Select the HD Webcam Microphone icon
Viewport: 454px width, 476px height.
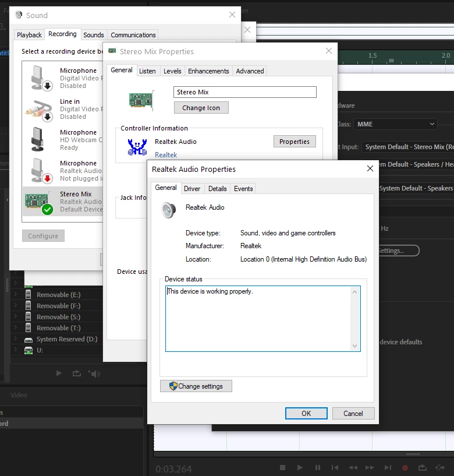coord(38,139)
